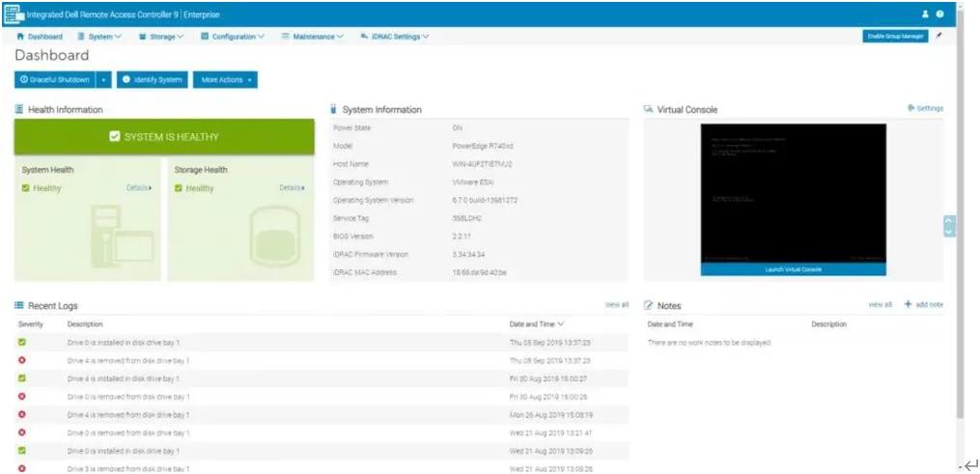The height and width of the screenshot is (474, 980).
Task: Click the green check beside Storage Health Healthy
Action: pyautogui.click(x=179, y=188)
